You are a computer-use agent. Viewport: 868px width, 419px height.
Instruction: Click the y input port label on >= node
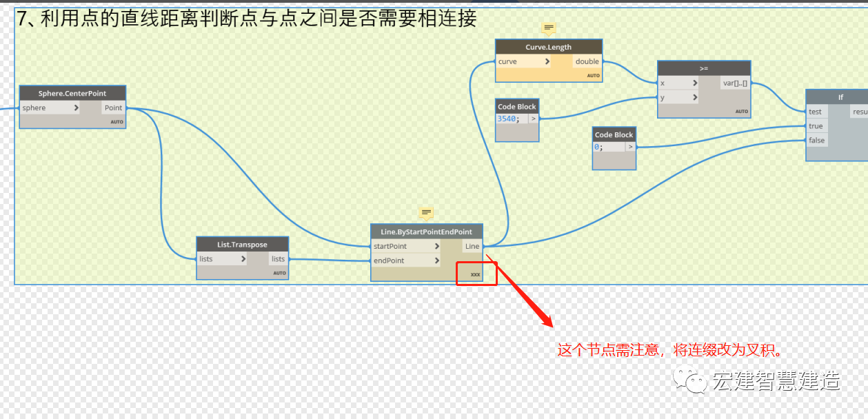(663, 97)
